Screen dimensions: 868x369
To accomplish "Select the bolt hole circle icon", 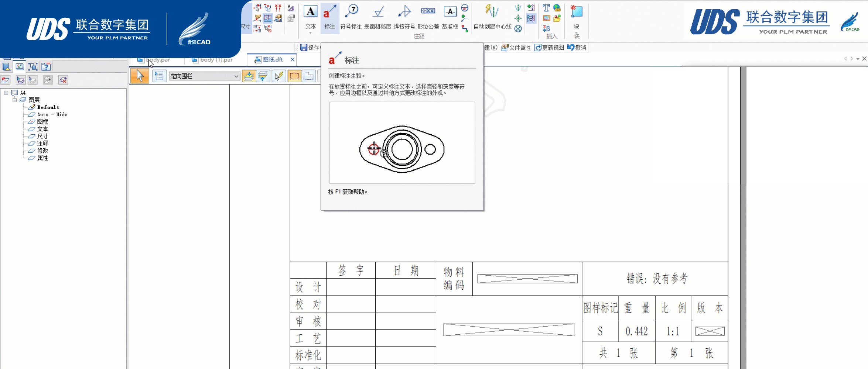I will pos(518,28).
